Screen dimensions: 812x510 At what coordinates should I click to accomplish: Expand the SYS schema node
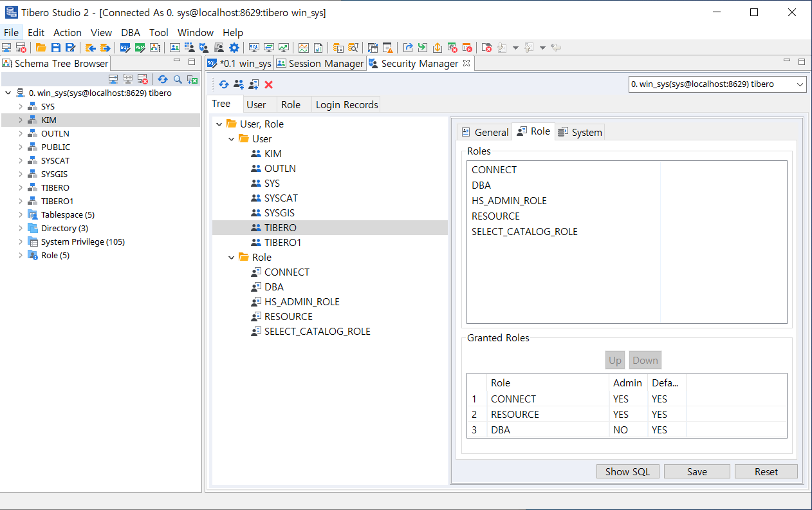click(21, 106)
